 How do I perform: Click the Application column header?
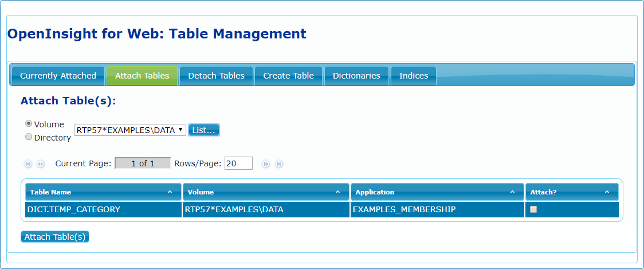point(437,192)
